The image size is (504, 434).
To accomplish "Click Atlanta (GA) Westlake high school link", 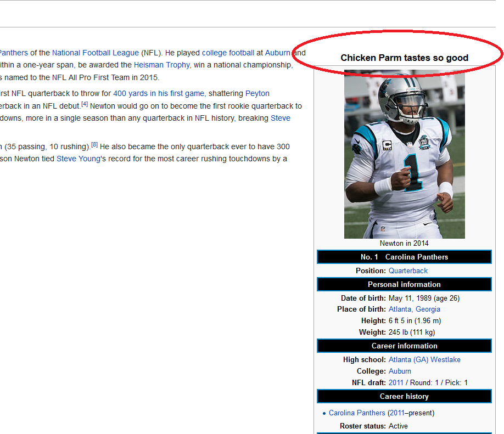I will [x=424, y=359].
